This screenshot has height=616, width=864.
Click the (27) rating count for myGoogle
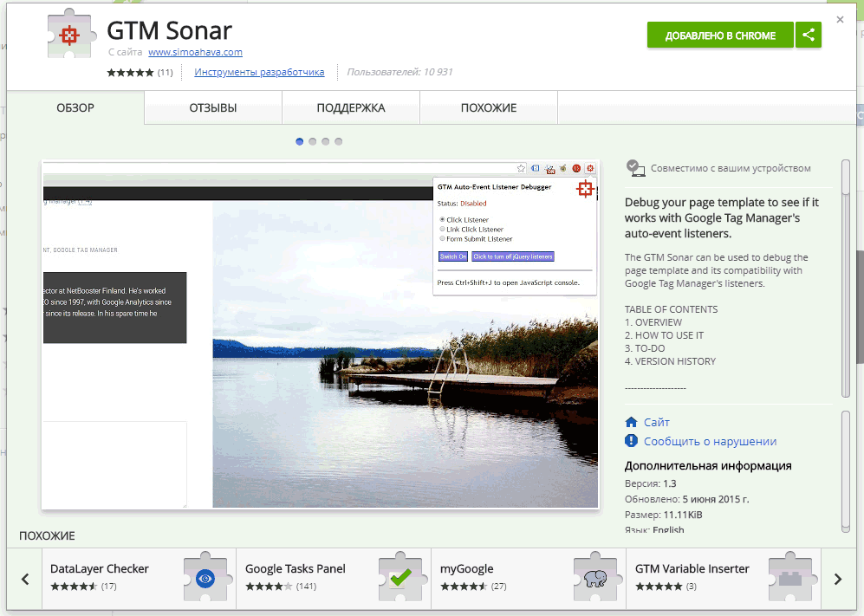point(498,587)
